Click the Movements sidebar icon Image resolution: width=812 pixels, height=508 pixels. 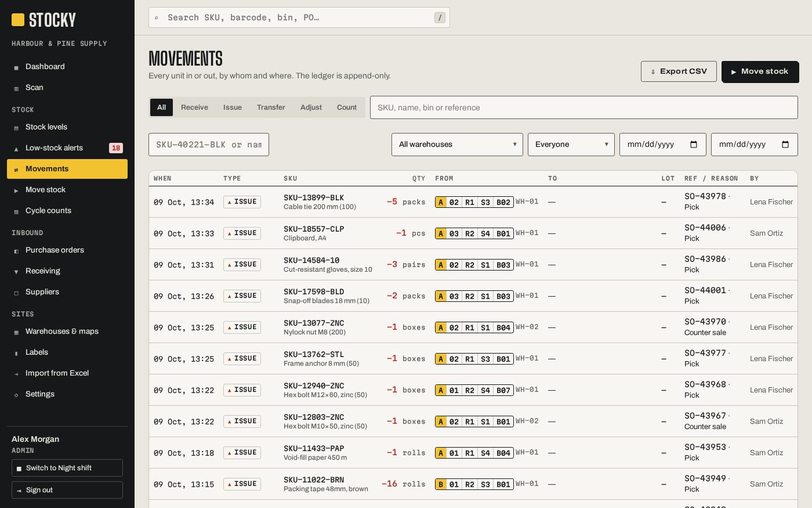point(16,170)
